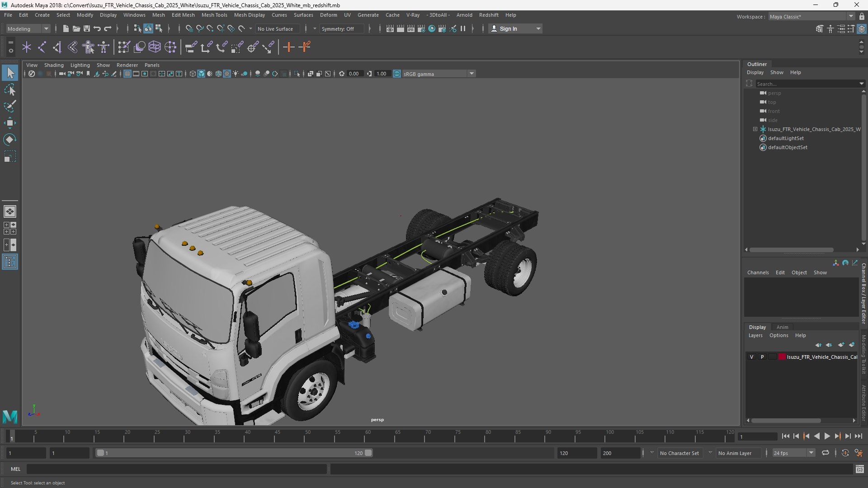Screen dimensions: 868x488
Task: Toggle the lock icon next to workspace
Action: coord(861,17)
